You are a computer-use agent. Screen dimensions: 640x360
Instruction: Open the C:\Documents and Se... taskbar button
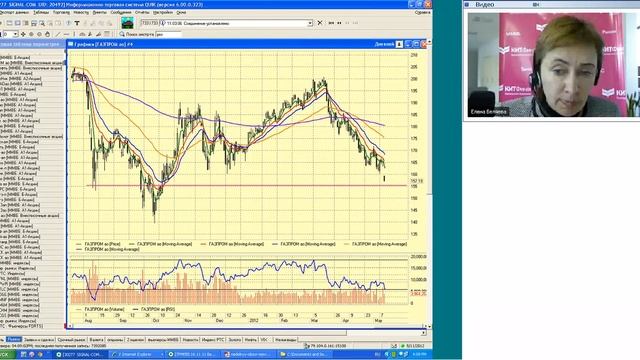(306, 354)
